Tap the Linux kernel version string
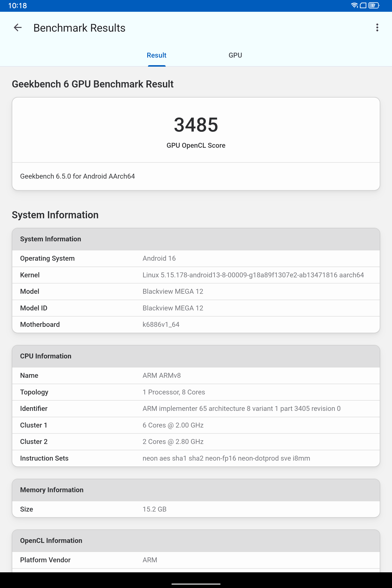The width and height of the screenshot is (392, 588). [x=253, y=275]
